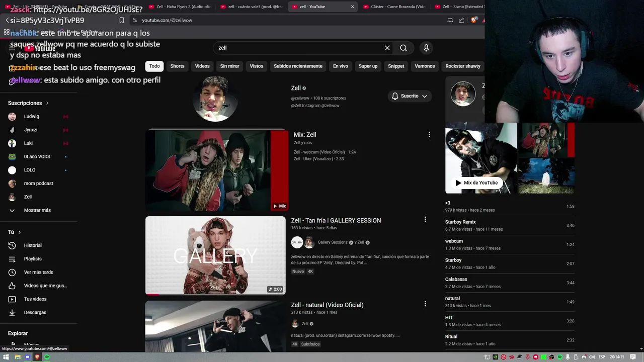
Task: Open the Mix: Zell thumbnail
Action: [217, 170]
